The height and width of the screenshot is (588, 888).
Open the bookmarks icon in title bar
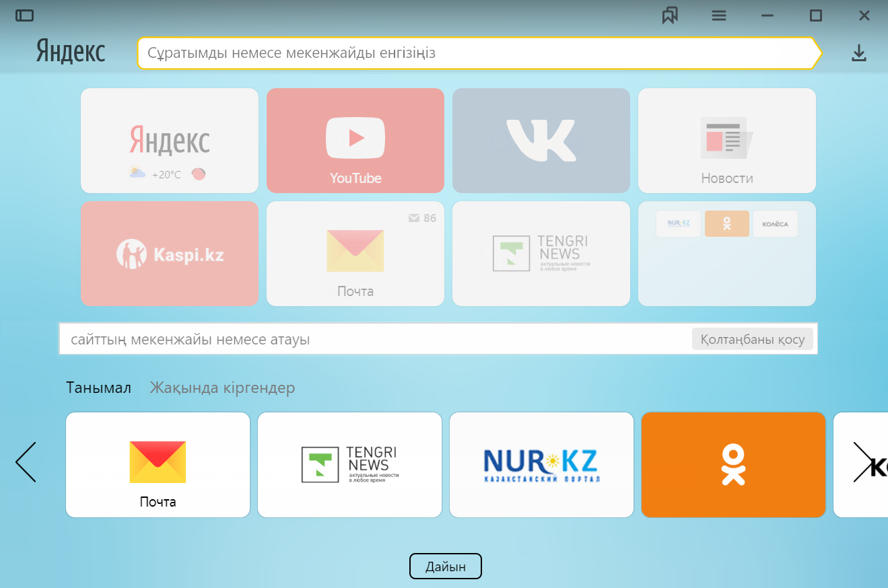670,15
